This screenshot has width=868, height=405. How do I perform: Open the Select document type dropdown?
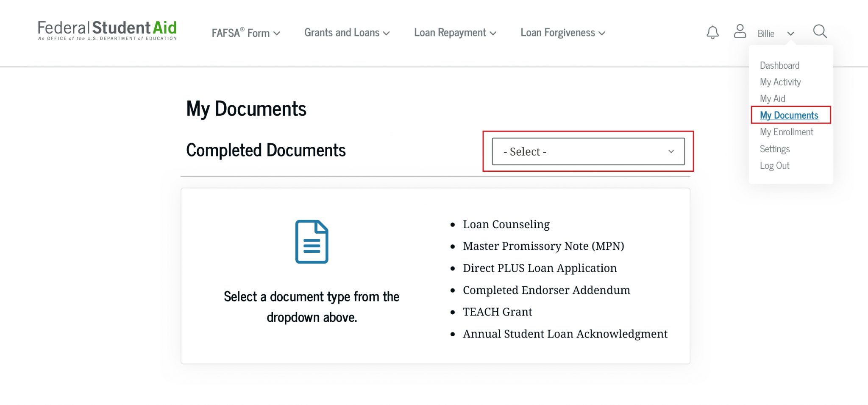point(588,151)
